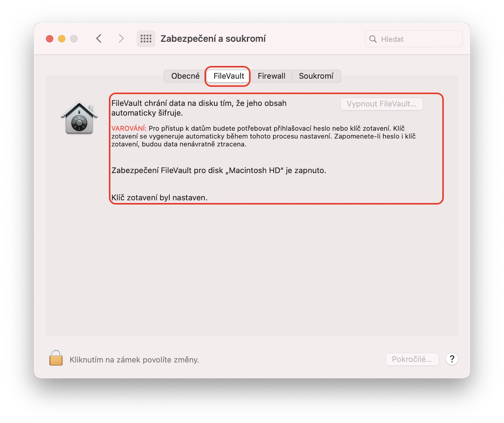Click the magnifying glass search icon
The image size is (504, 423).
click(373, 39)
